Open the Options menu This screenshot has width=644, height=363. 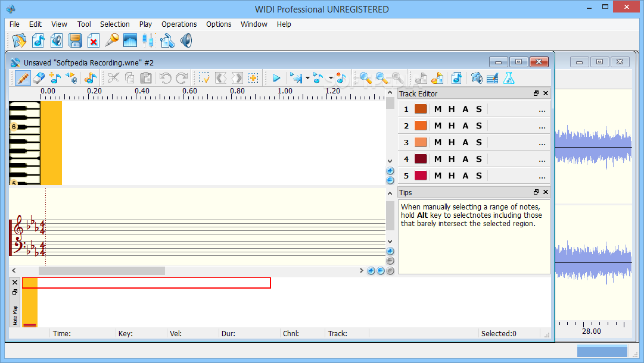(x=219, y=24)
